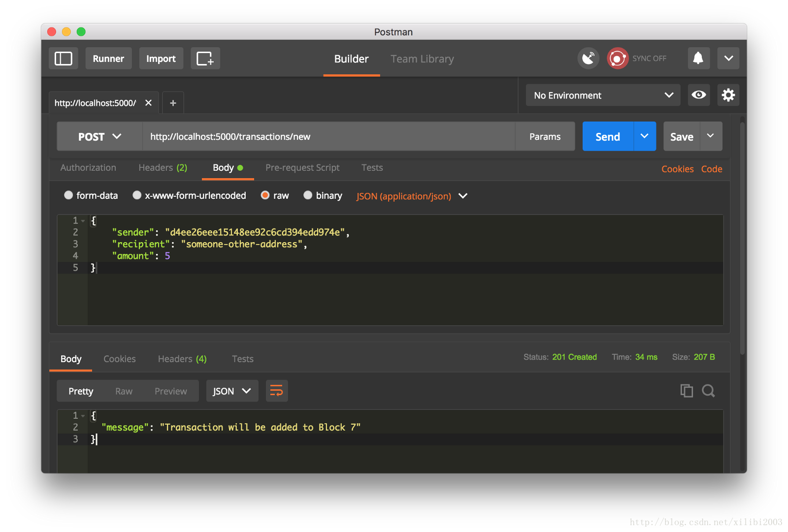Add a new request tab
This screenshot has height=532, width=788.
click(x=173, y=103)
